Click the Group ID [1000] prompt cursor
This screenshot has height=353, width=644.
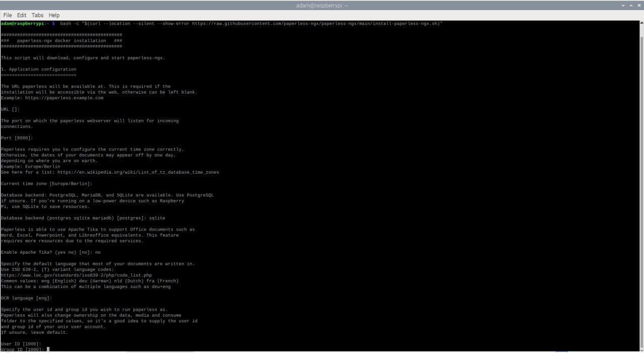[x=48, y=349]
